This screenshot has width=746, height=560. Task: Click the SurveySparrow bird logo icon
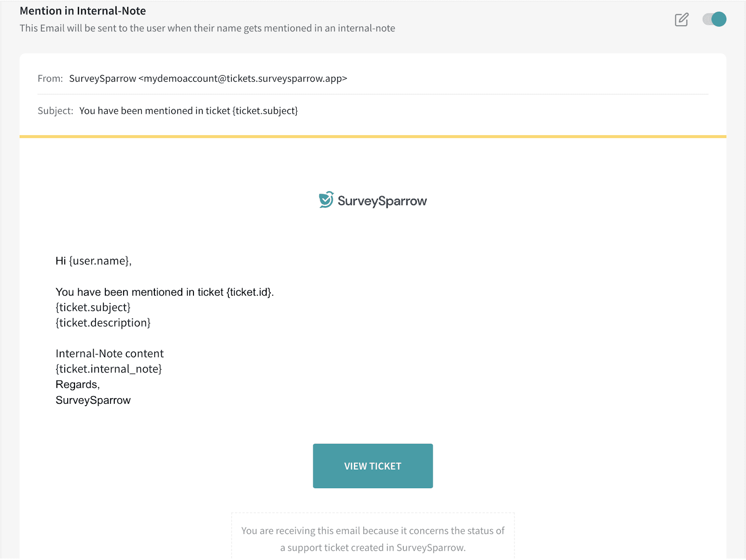(326, 200)
